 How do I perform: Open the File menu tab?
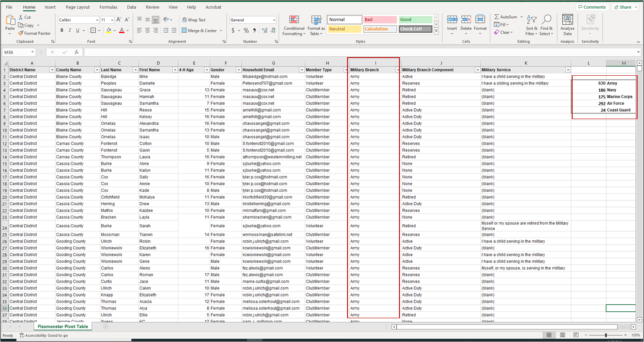coord(9,7)
